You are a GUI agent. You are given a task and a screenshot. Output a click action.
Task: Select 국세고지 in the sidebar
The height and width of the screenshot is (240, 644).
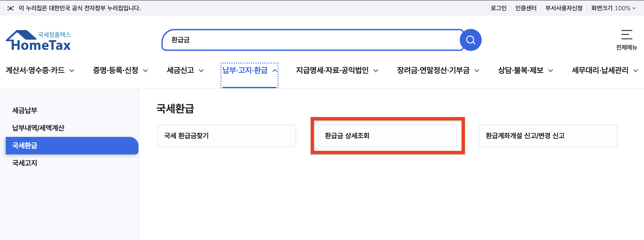click(x=25, y=163)
